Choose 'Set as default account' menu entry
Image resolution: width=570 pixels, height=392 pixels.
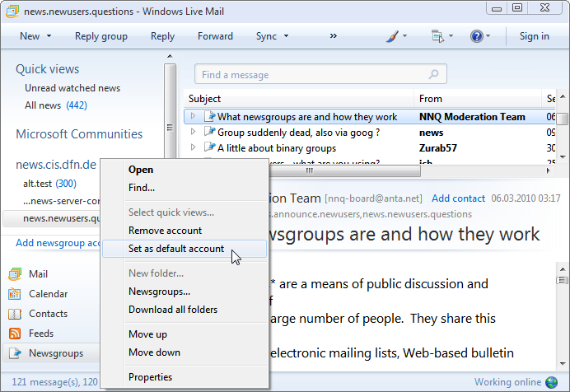(x=175, y=249)
